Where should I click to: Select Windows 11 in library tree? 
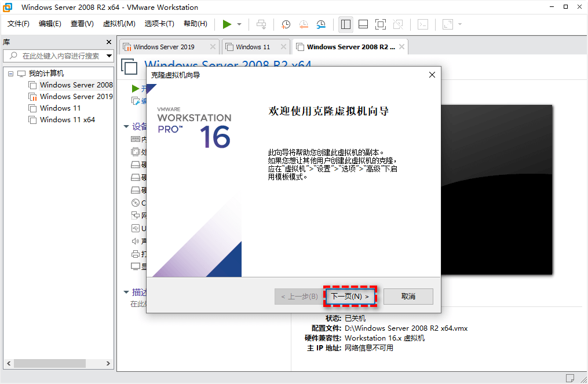[60, 108]
